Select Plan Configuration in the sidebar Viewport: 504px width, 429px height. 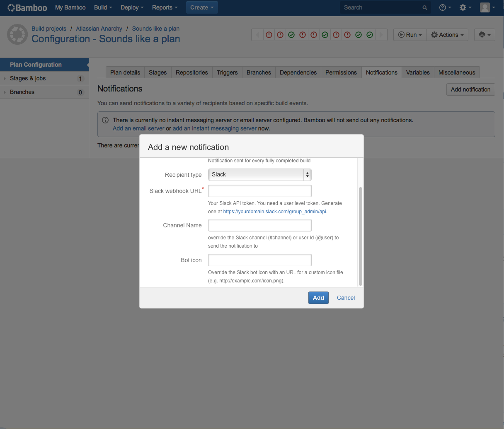point(44,65)
